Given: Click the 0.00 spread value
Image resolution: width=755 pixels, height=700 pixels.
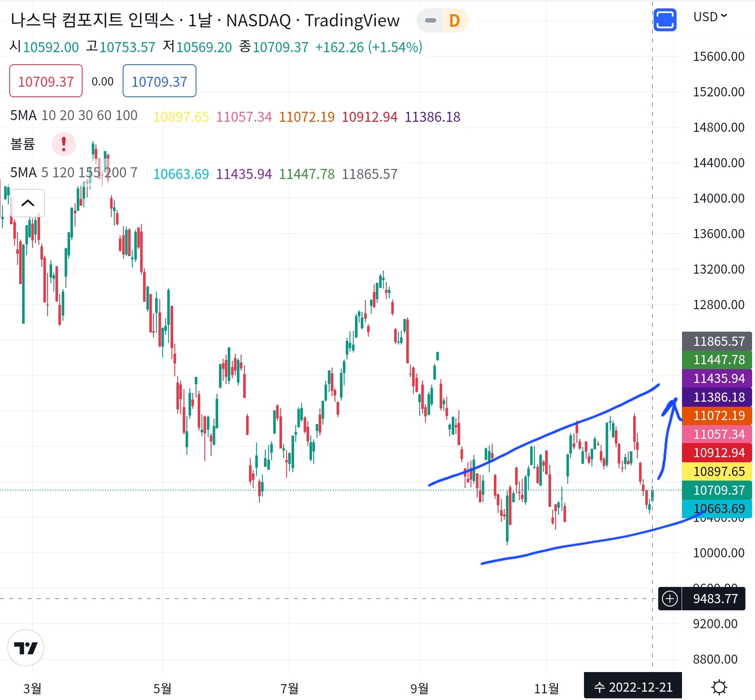Looking at the screenshot, I should click(103, 81).
